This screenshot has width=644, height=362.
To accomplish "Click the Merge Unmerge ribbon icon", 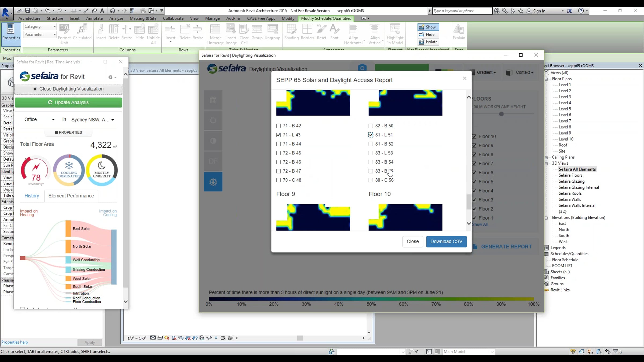I will click(x=215, y=34).
